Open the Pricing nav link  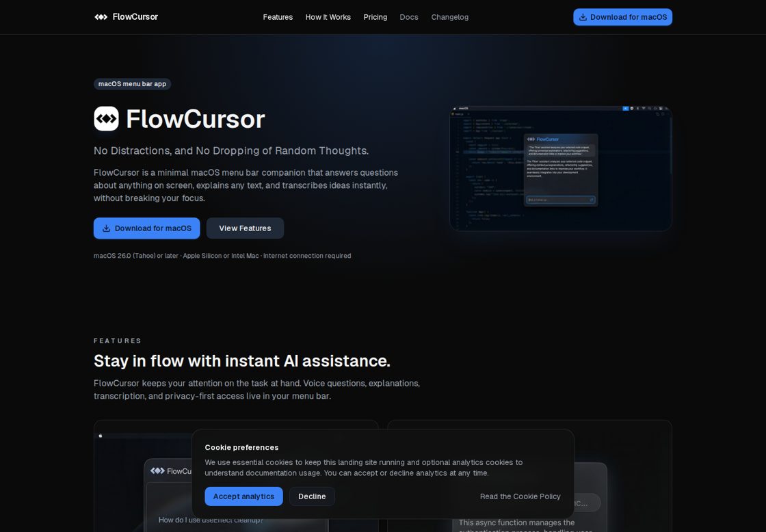tap(375, 17)
